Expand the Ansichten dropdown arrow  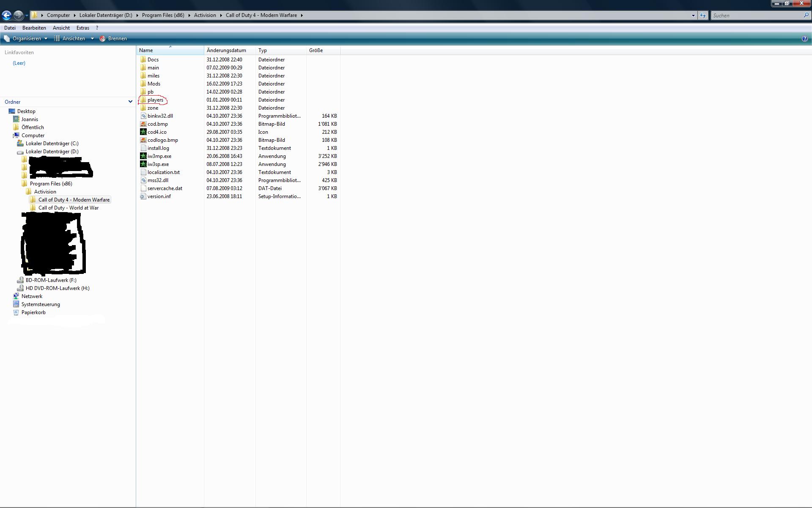[92, 39]
